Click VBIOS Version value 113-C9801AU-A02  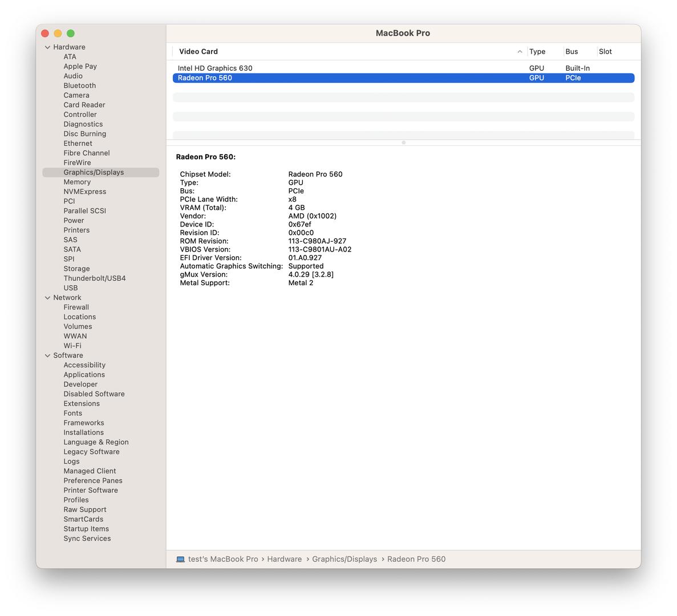pyautogui.click(x=320, y=249)
